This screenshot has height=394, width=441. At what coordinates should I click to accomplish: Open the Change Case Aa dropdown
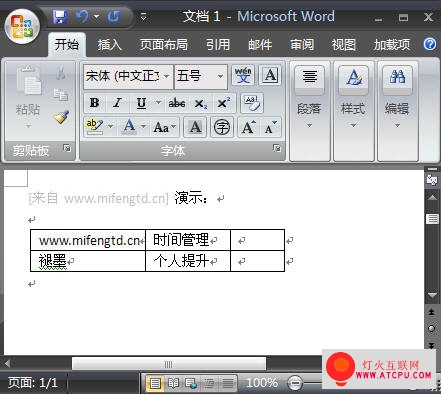pyautogui.click(x=165, y=127)
